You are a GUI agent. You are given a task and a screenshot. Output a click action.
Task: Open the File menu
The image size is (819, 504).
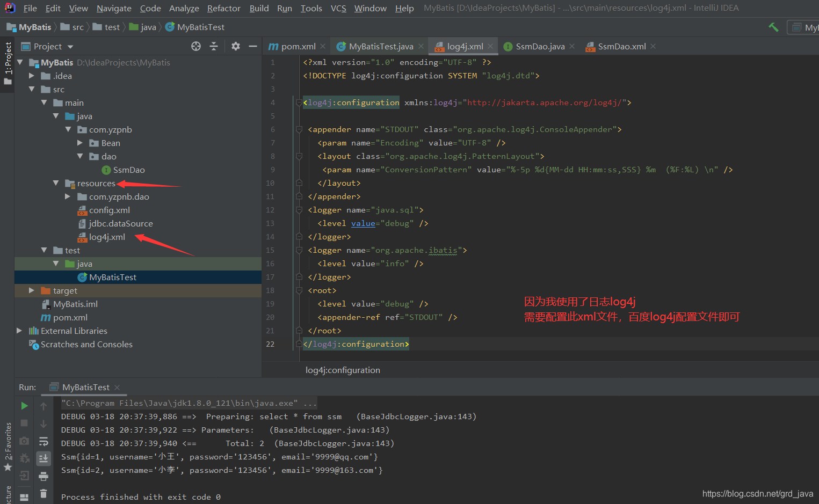coord(30,8)
